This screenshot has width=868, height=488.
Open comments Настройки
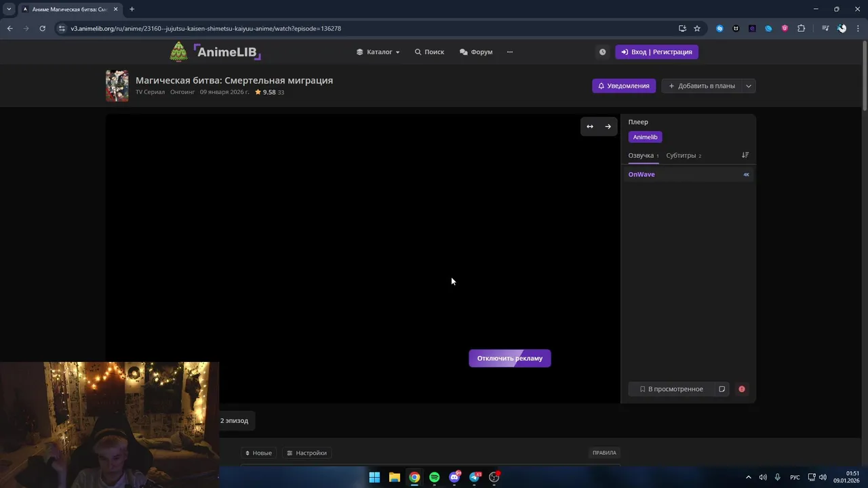coord(307,453)
